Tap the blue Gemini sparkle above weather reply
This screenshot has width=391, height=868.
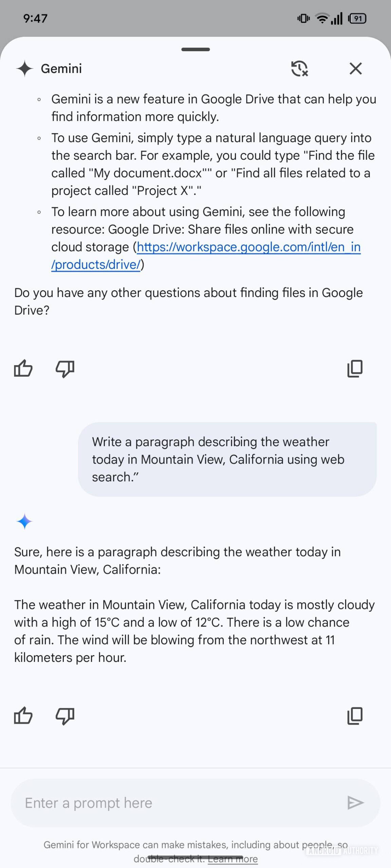[24, 521]
